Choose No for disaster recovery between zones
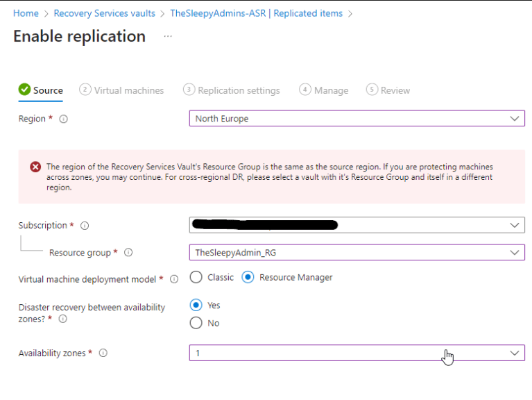Image resolution: width=532 pixels, height=400 pixels. [x=196, y=323]
